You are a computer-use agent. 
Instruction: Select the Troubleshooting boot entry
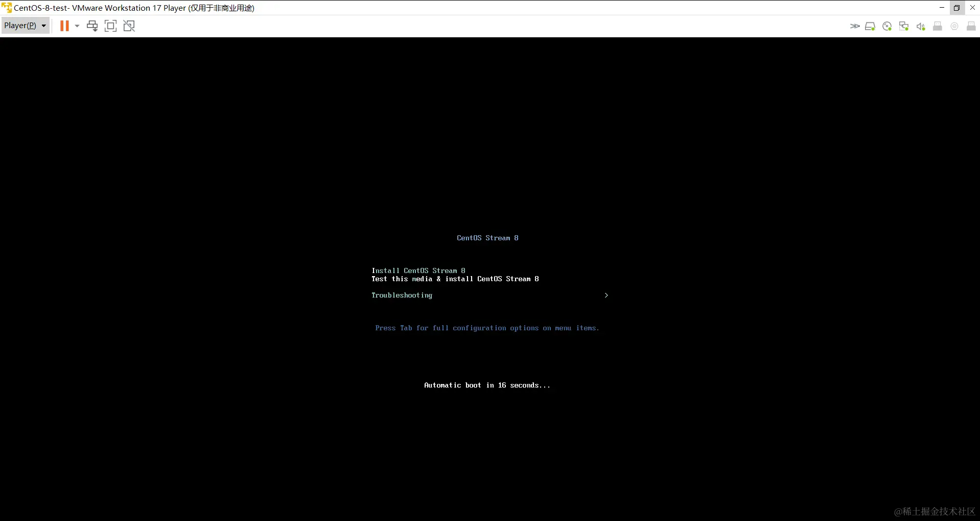(x=402, y=296)
